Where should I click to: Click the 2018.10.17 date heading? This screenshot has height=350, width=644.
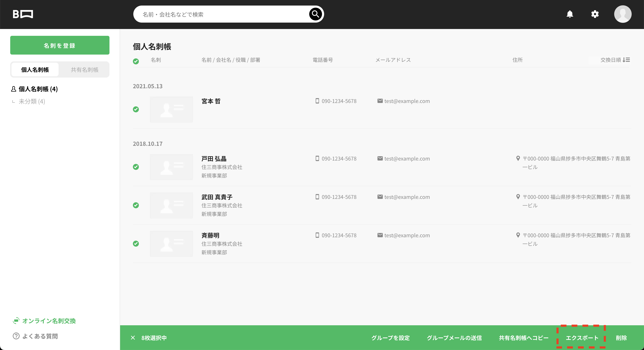148,144
